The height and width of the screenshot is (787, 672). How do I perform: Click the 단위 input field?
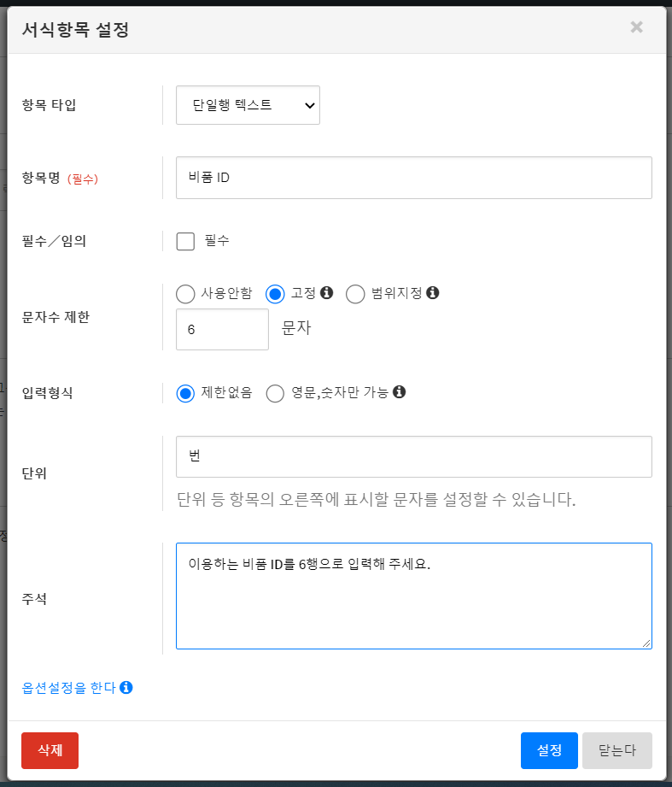click(x=413, y=456)
